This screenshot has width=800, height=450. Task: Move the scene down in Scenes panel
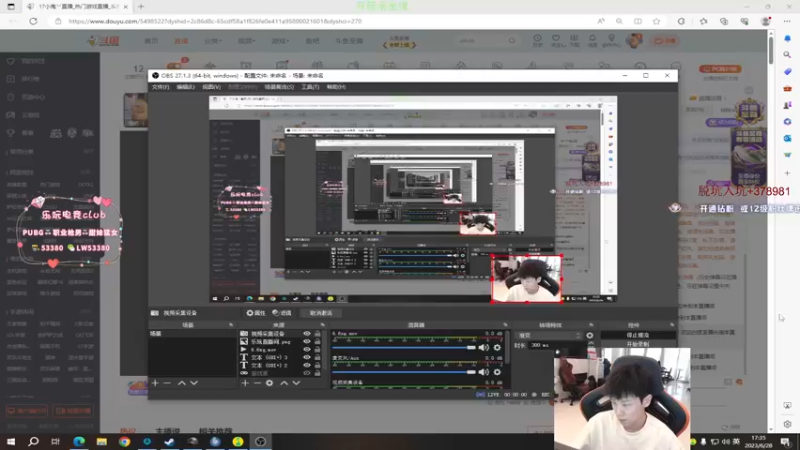(194, 383)
